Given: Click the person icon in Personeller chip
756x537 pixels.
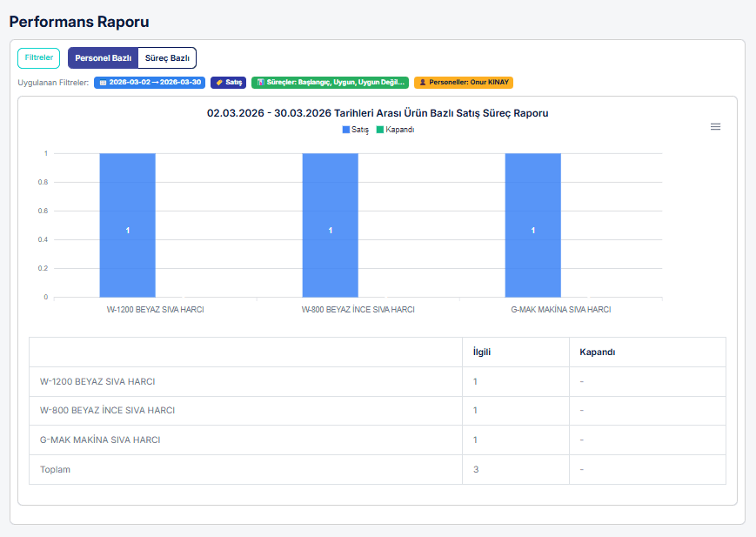Looking at the screenshot, I should pyautogui.click(x=423, y=83).
